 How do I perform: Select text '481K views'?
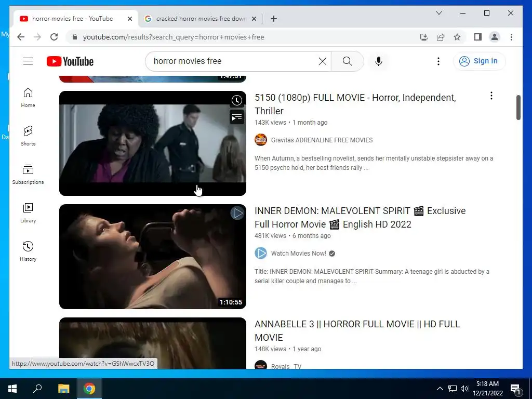tap(270, 236)
